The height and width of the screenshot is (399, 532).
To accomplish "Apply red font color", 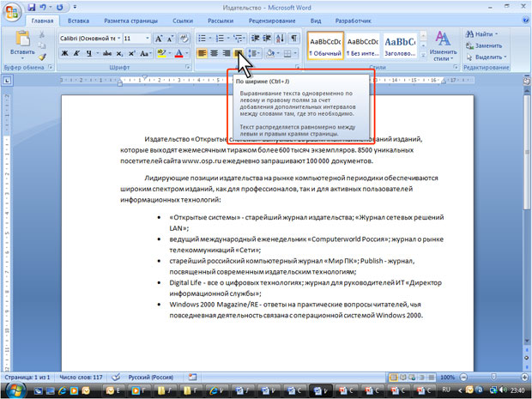I will (x=178, y=53).
